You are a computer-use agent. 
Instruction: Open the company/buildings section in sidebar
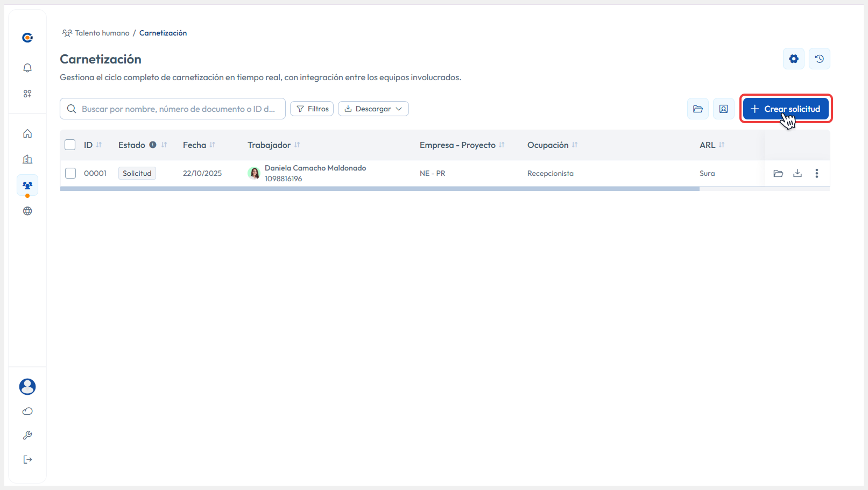coord(27,159)
